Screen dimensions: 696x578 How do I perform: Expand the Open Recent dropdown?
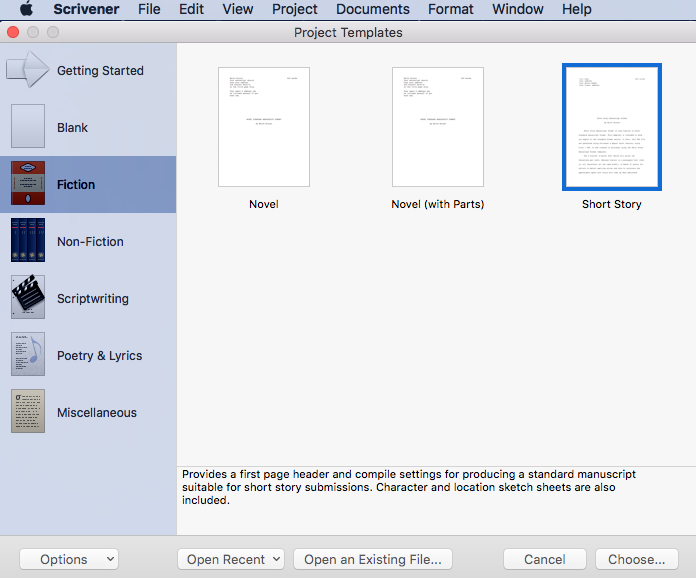point(231,559)
